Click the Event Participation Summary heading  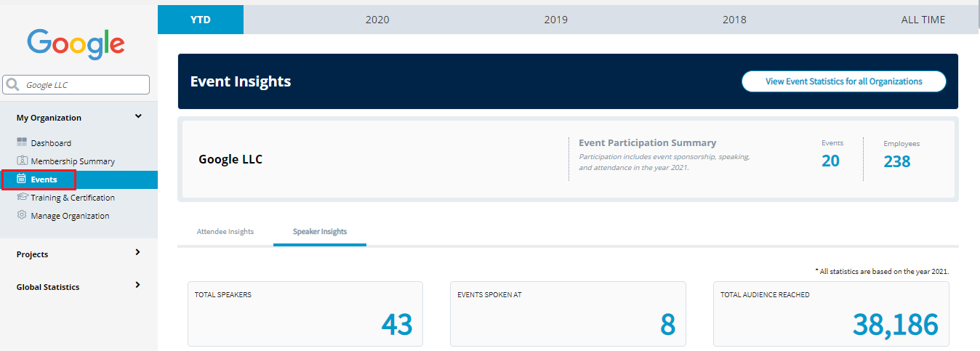(648, 142)
